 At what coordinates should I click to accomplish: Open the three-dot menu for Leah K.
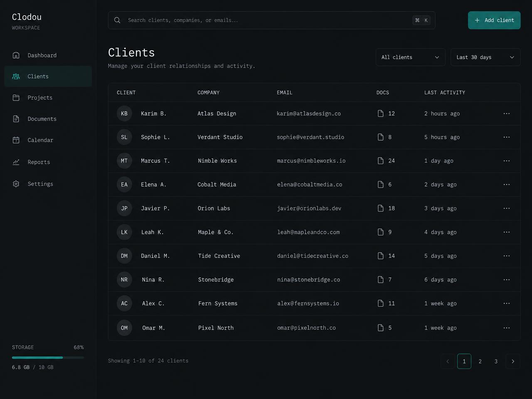click(x=506, y=232)
